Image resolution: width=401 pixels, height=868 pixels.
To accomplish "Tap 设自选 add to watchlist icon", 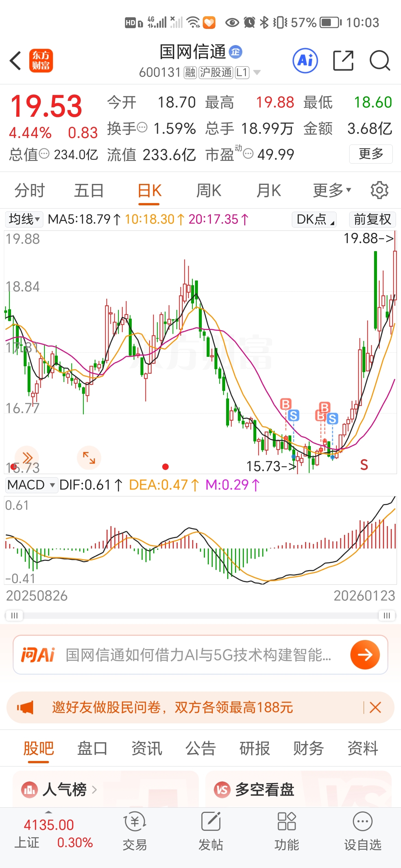I will (363, 822).
